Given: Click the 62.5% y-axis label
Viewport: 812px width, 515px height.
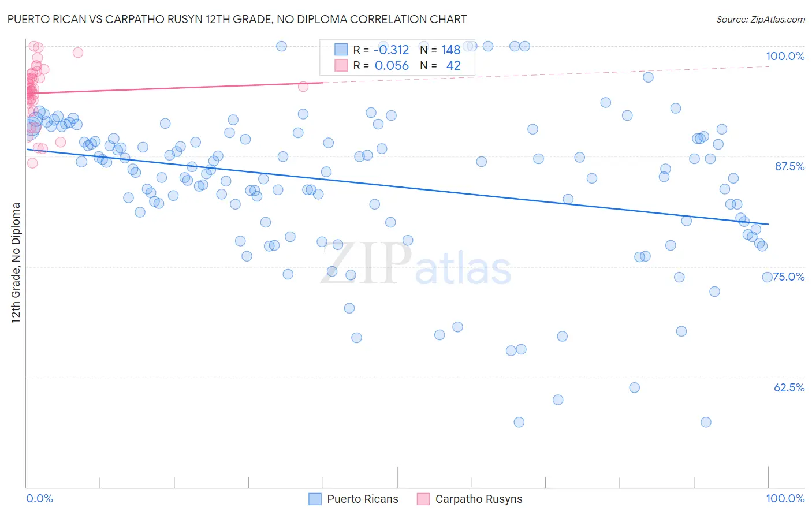Looking at the screenshot, I should (789, 387).
